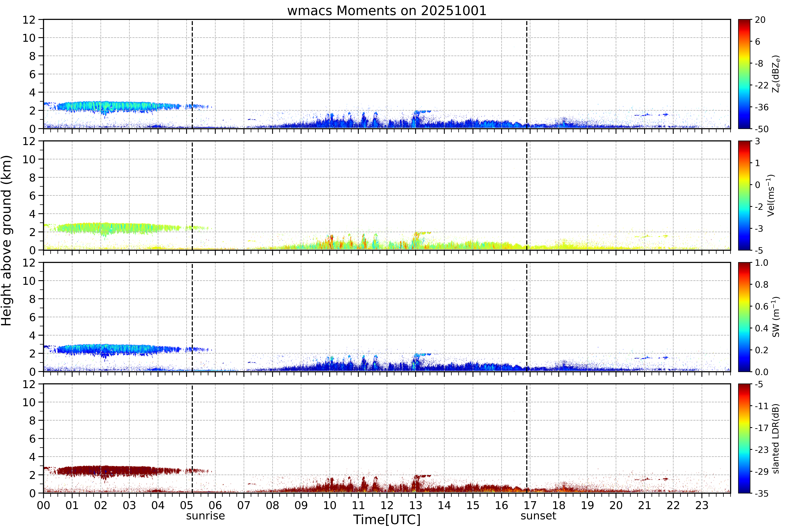Click the sunrise label below the time axis

click(205, 516)
